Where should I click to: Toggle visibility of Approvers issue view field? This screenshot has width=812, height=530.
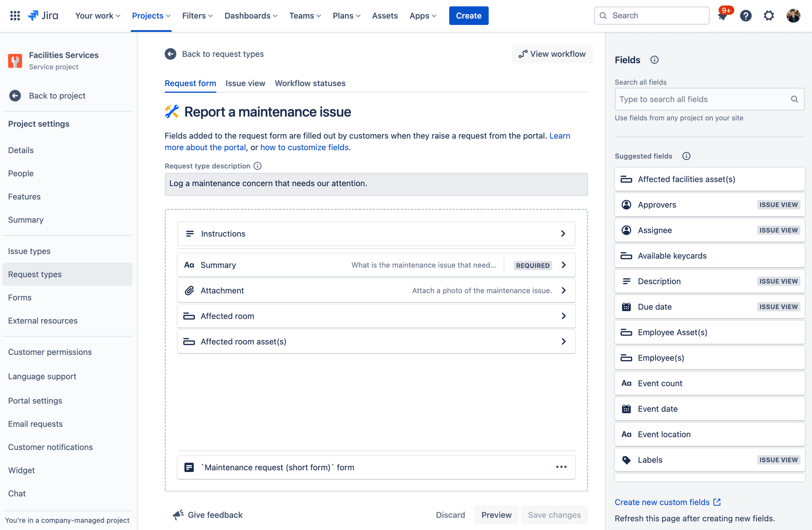pos(779,205)
